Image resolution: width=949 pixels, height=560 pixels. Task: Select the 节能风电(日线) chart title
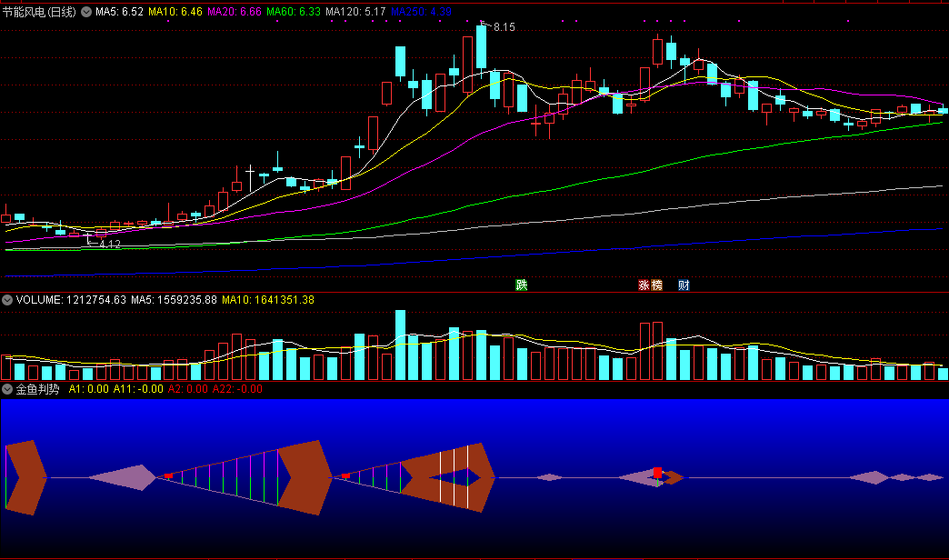coord(39,12)
